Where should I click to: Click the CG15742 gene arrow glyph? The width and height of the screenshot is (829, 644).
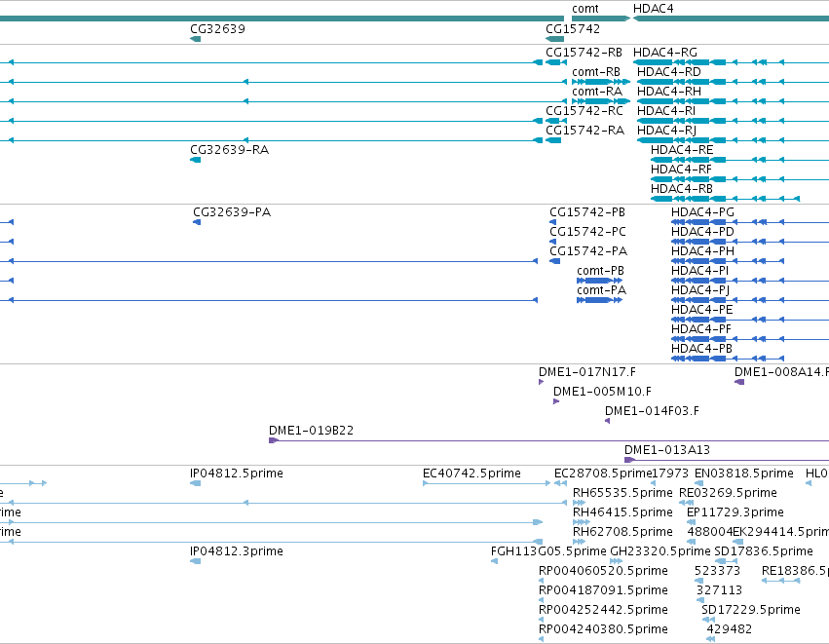(554, 39)
